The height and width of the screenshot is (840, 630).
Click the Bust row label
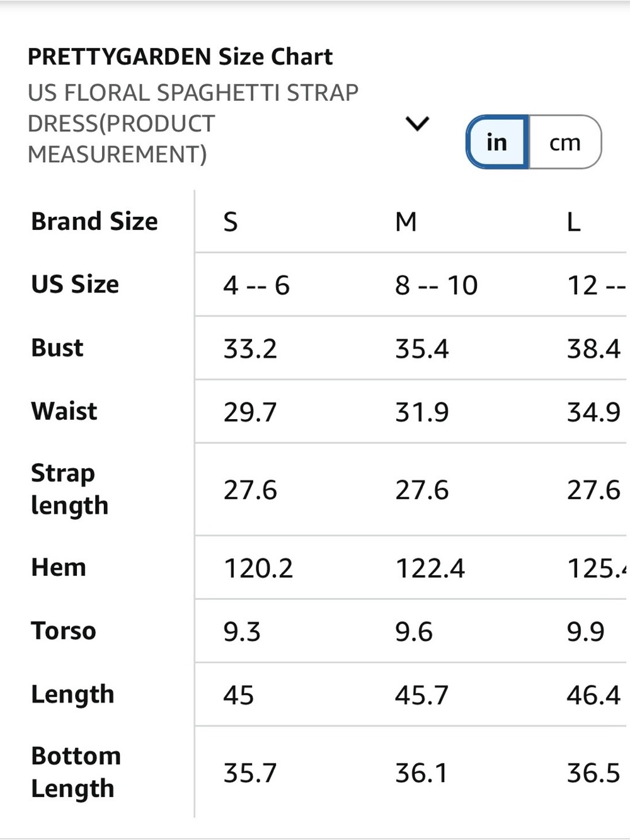[57, 348]
